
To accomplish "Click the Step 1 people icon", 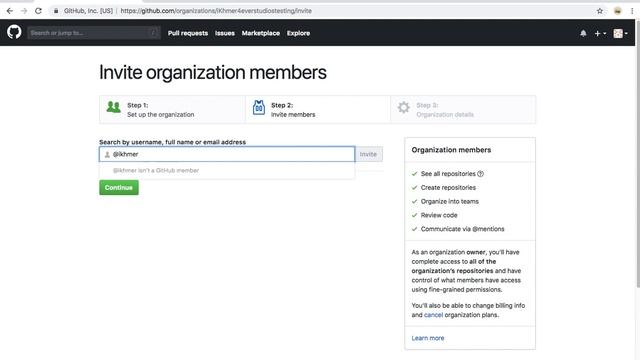I will tap(113, 107).
